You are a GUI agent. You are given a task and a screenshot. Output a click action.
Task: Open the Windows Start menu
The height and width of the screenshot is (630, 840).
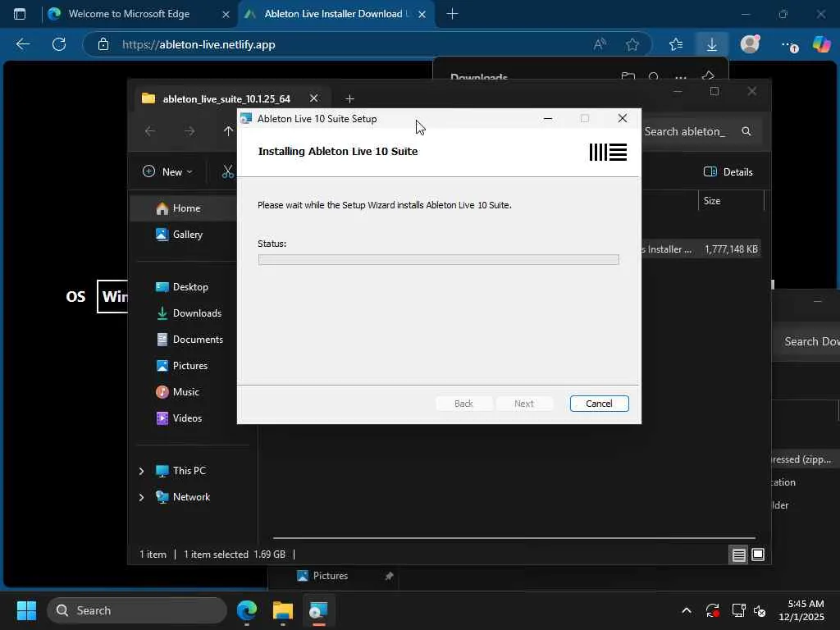(x=26, y=610)
